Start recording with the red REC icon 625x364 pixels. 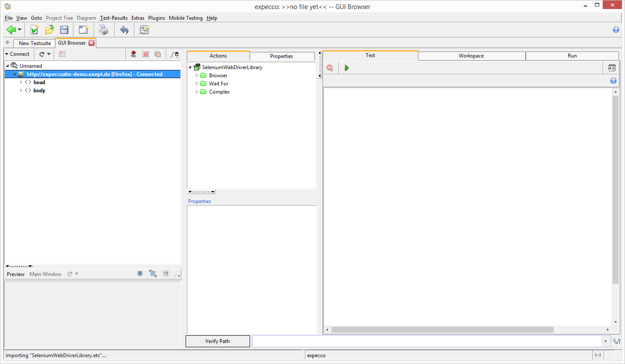tap(134, 54)
